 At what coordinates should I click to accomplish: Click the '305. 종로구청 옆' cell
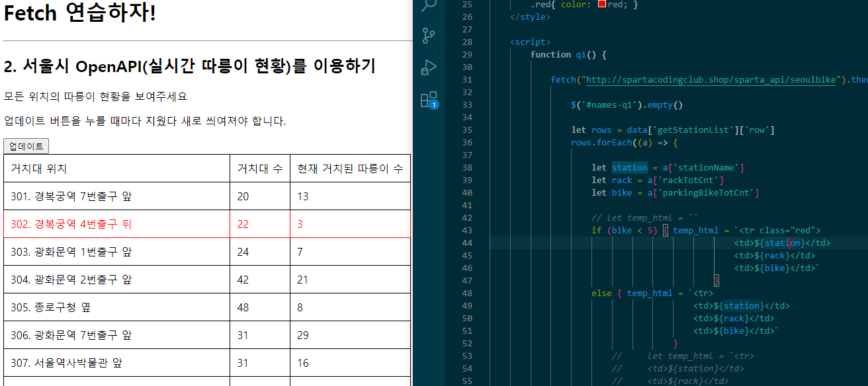pos(116,307)
